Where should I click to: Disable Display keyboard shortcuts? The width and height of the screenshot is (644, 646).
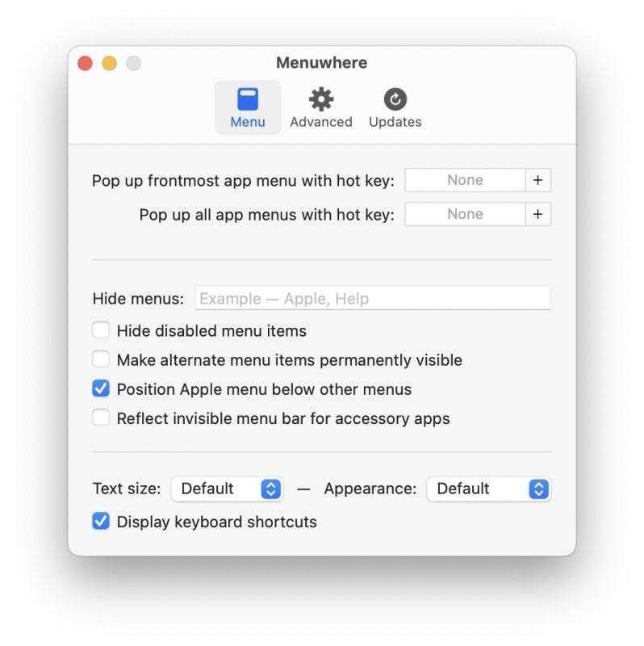pos(101,521)
